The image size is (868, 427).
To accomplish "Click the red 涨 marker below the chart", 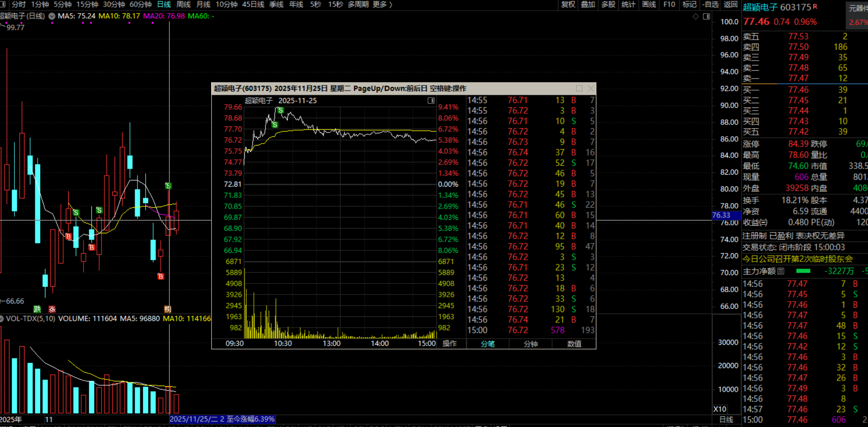I will pos(52,309).
